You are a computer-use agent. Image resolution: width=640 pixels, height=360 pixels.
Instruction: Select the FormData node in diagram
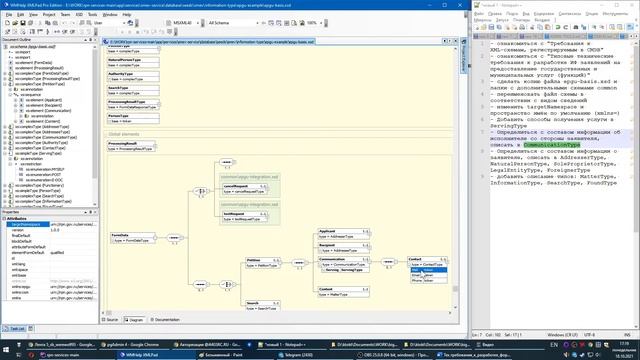pyautogui.click(x=133, y=238)
